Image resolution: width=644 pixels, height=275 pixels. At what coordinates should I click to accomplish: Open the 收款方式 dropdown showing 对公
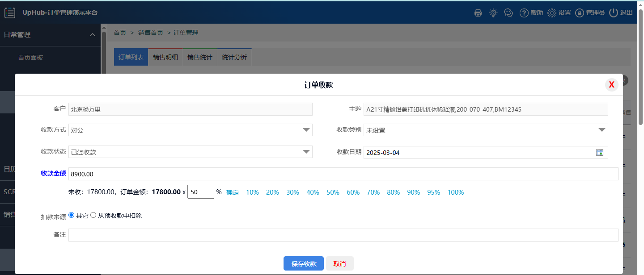[x=306, y=130]
